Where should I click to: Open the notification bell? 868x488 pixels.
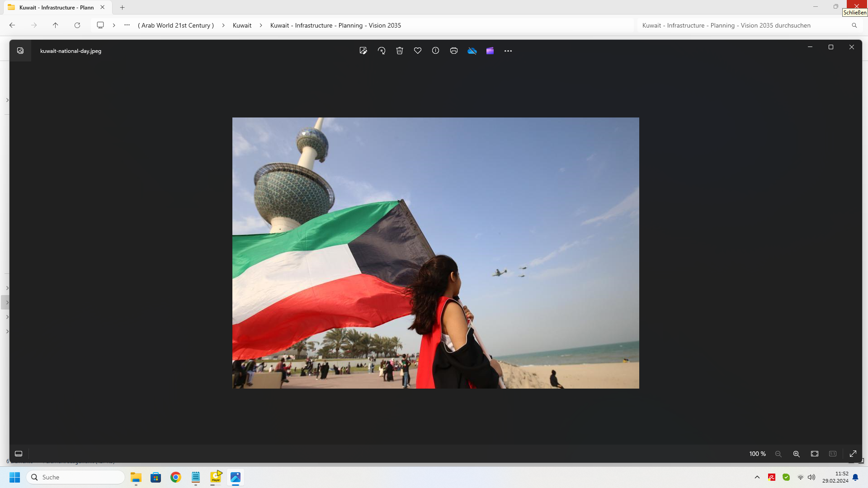855,477
